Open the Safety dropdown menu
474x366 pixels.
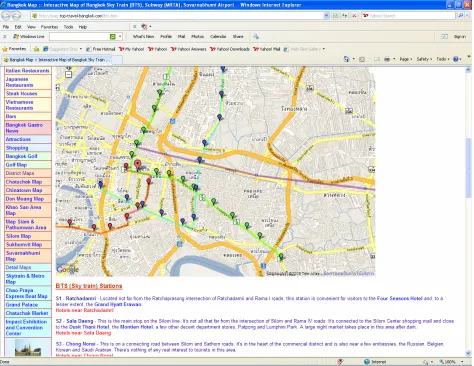[424, 59]
